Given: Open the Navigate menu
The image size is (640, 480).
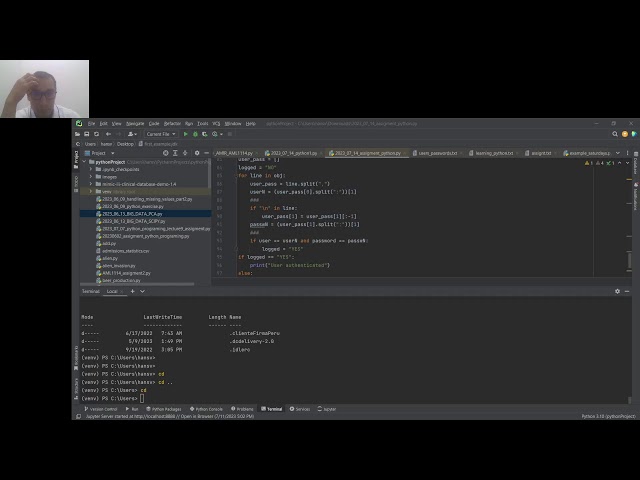Looking at the screenshot, I should (135, 123).
